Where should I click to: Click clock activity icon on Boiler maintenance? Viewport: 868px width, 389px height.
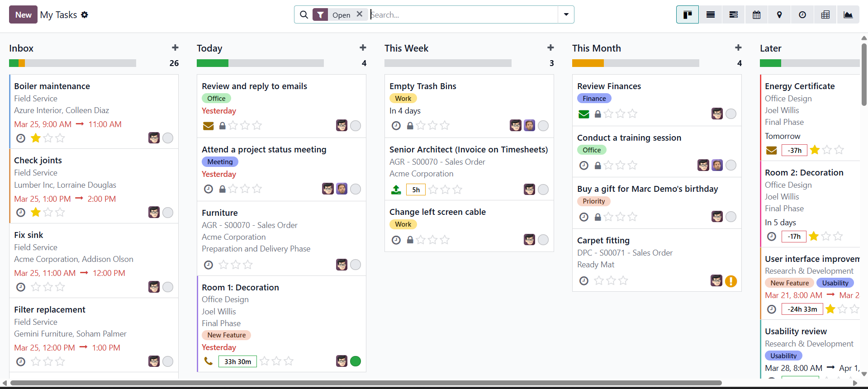21,138
